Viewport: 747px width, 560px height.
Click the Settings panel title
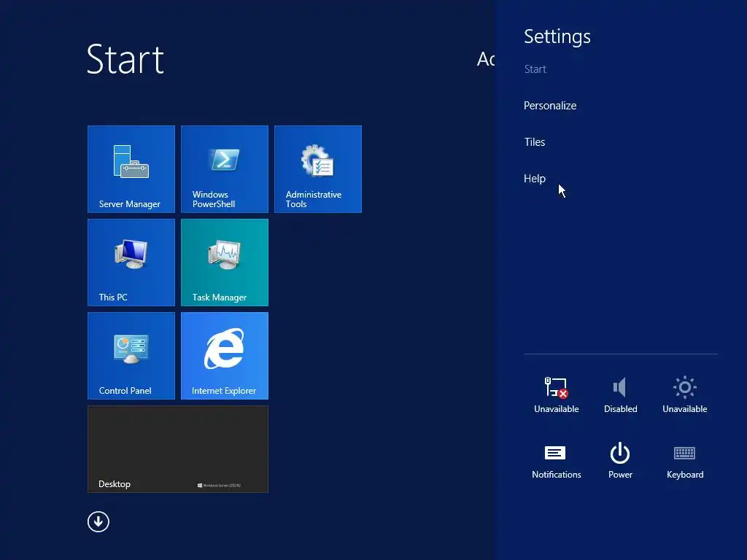click(557, 36)
